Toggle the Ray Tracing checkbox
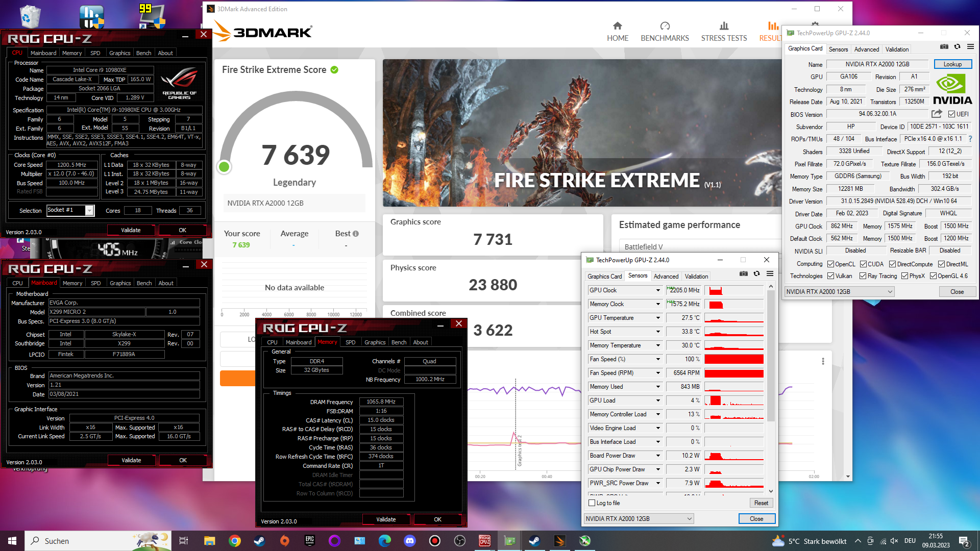This screenshot has width=980, height=551. (x=863, y=276)
